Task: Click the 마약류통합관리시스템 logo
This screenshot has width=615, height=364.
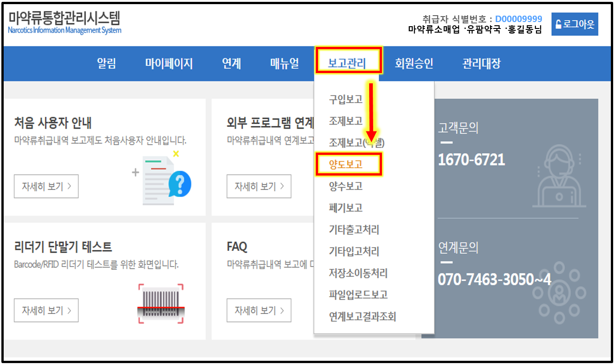Action: click(64, 22)
